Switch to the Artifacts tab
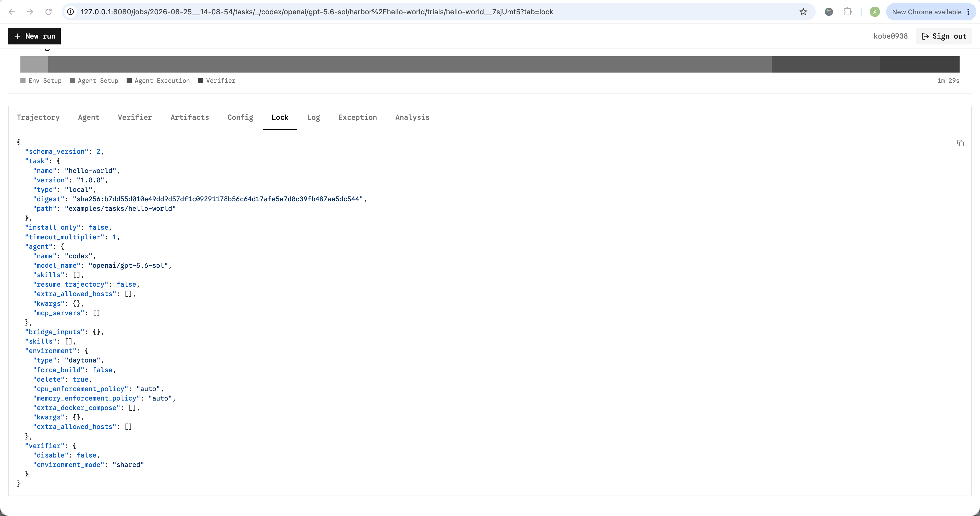Screen dimensions: 980x516 click(189, 117)
